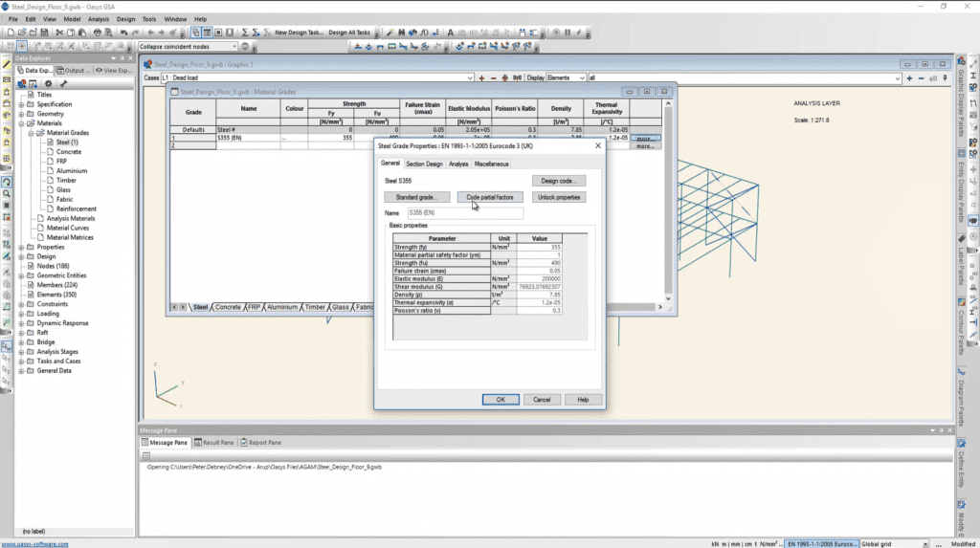The image size is (980, 548).
Task: Click Design All Tasks in toolbar
Action: pos(349,33)
